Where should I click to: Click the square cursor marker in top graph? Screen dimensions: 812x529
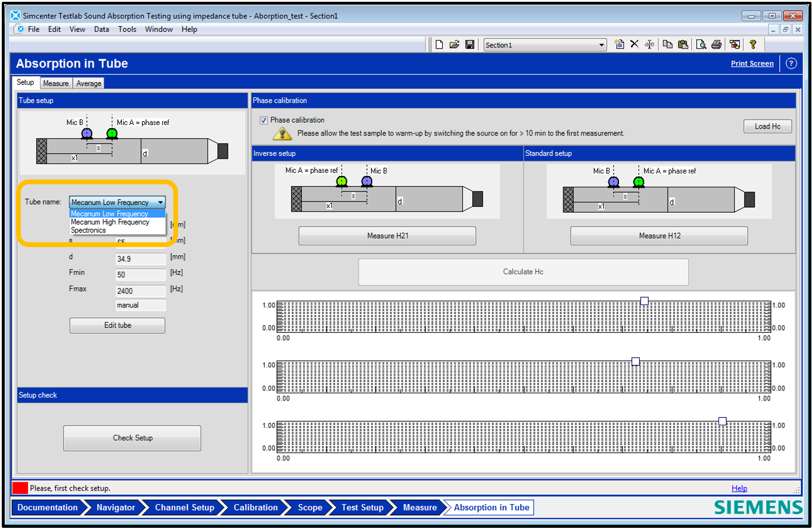pos(645,301)
